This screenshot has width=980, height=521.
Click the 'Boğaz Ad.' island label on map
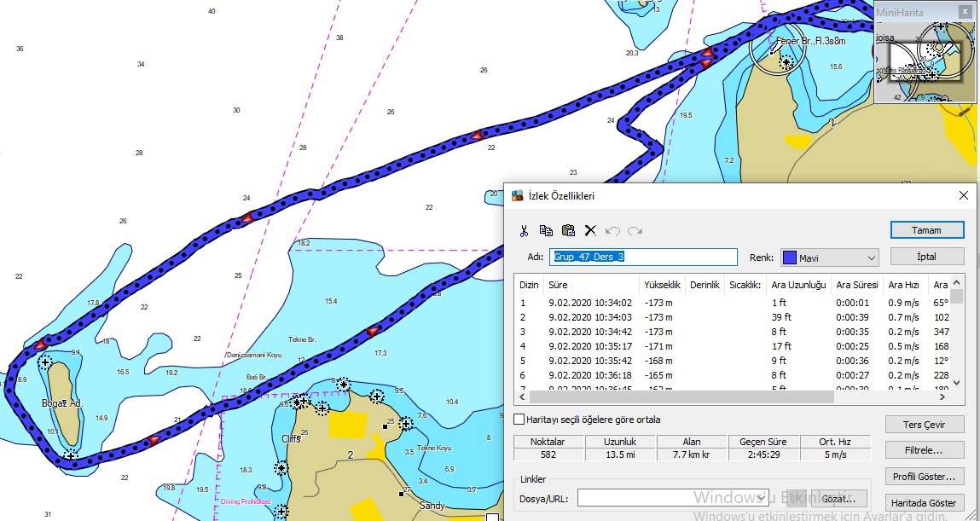tap(62, 403)
